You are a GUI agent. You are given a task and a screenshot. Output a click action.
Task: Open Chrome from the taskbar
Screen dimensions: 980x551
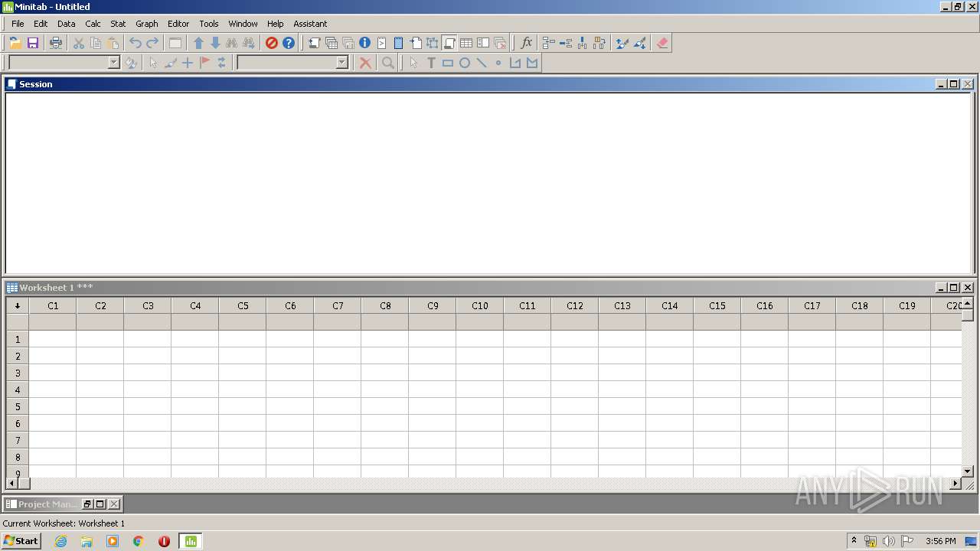tap(139, 541)
